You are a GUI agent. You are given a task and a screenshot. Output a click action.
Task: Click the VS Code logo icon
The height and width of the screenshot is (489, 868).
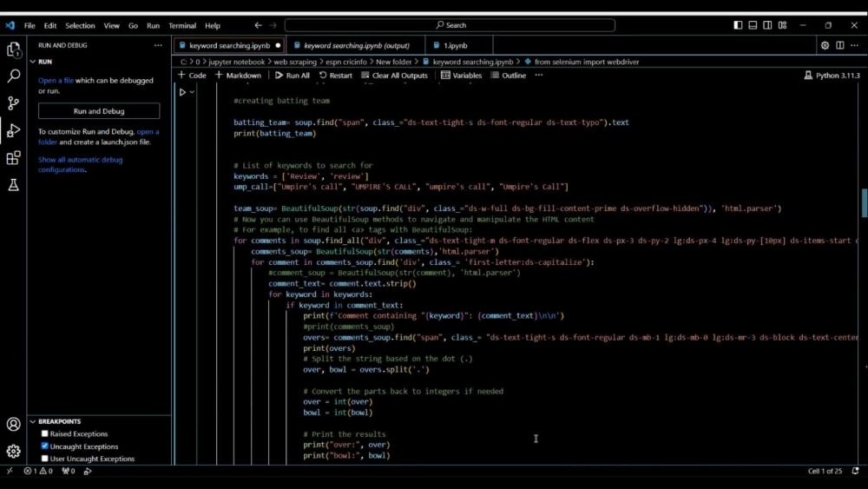pos(10,25)
